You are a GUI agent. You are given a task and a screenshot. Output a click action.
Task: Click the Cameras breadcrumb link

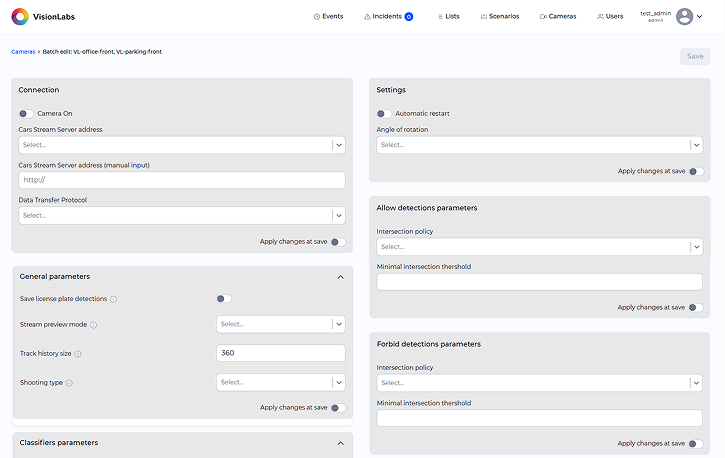tap(23, 51)
